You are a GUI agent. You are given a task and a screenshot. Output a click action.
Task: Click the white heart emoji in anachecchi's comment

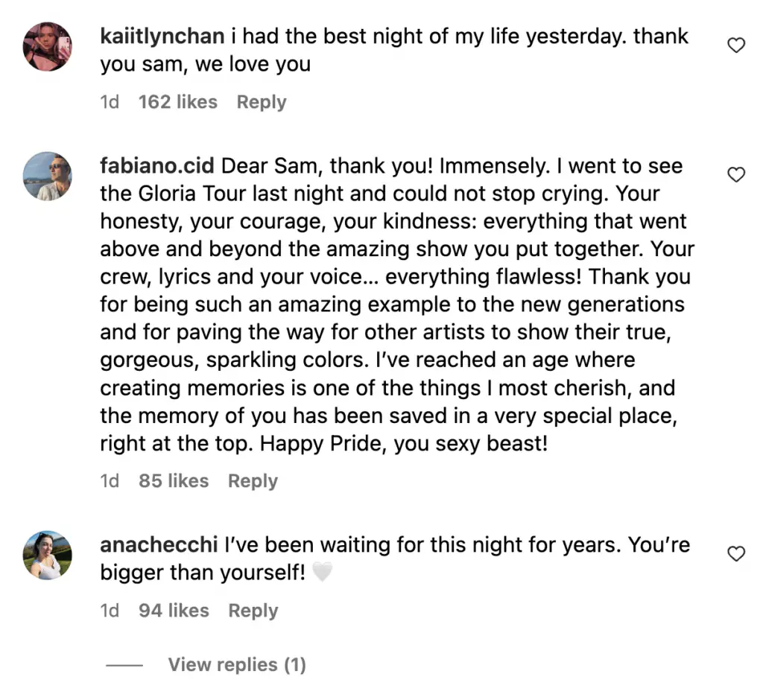pyautogui.click(x=322, y=573)
